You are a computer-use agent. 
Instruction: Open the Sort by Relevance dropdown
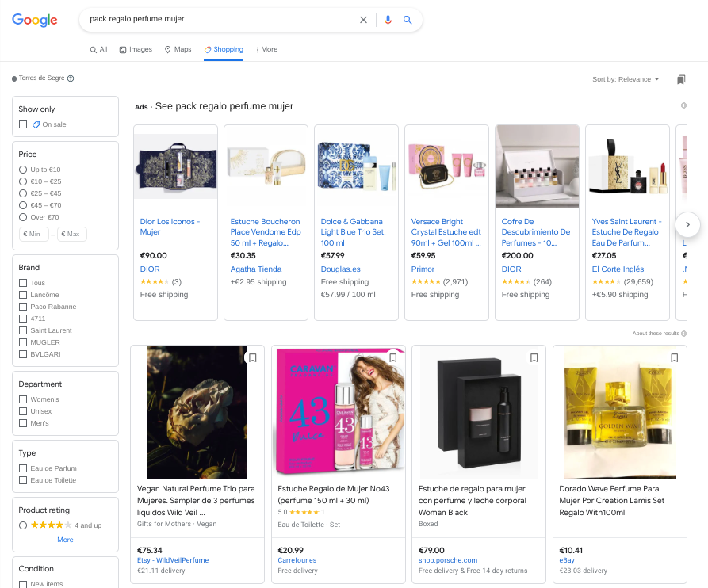click(626, 79)
